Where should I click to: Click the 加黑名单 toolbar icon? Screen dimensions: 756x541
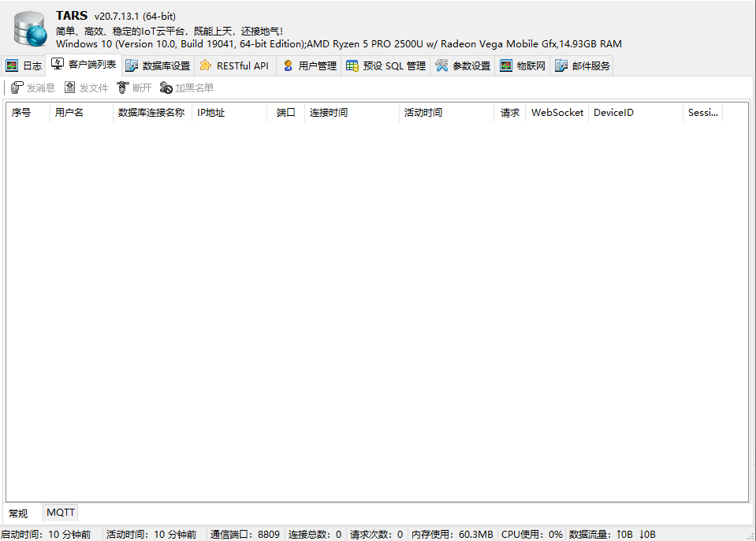(166, 88)
